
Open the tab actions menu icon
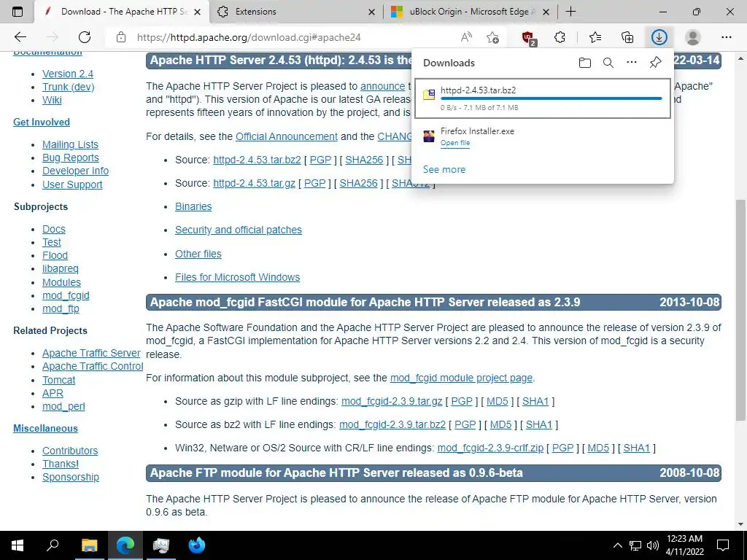(18, 12)
